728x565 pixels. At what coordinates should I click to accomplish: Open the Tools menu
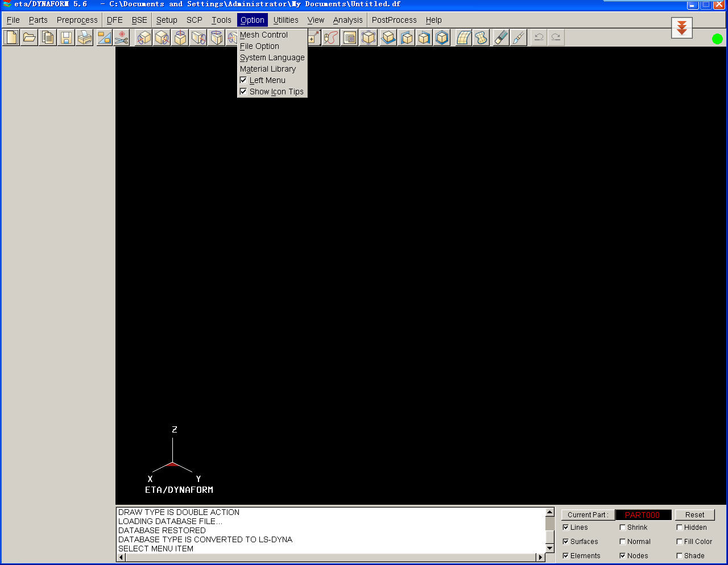pos(221,20)
